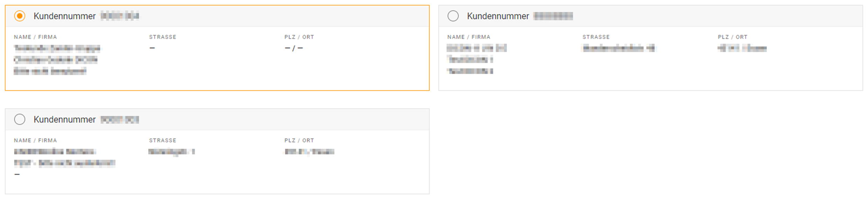Click the selected orange Kundennummer radio button
This screenshot has width=868, height=203.
click(x=20, y=16)
